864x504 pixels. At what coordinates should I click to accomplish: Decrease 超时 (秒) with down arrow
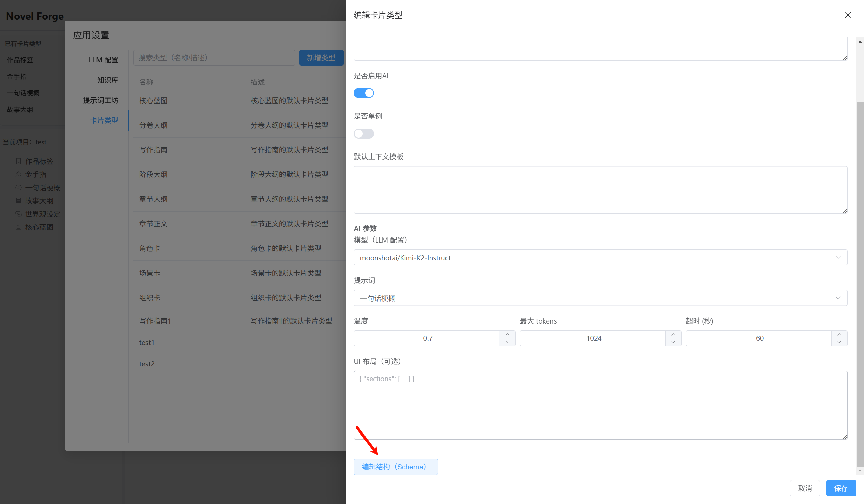[839, 342]
